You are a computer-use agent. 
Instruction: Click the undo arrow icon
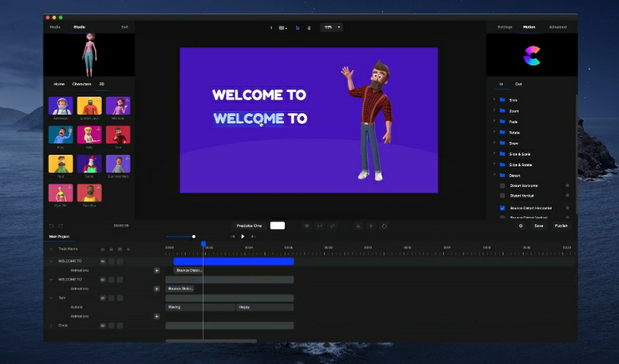[x=52, y=226]
